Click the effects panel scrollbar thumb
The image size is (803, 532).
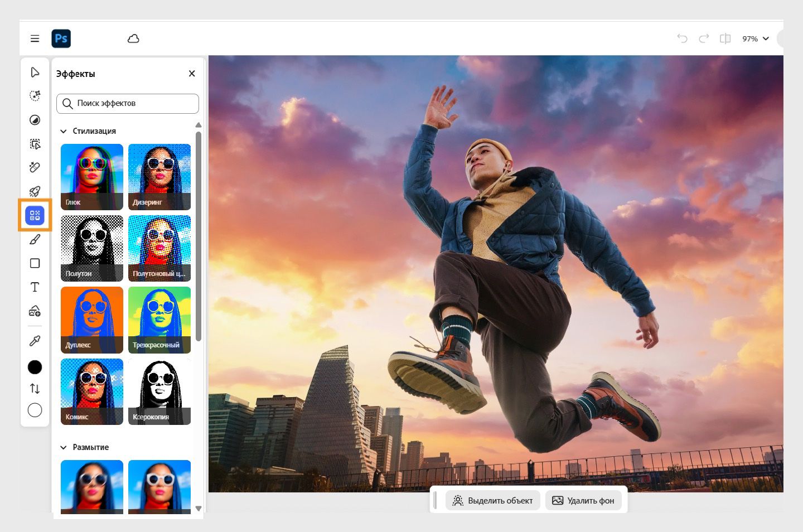pos(199,236)
